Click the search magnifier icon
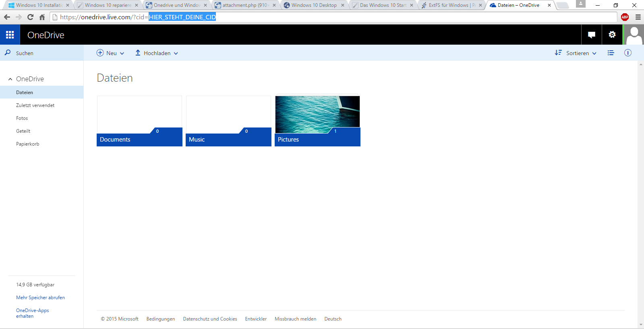The width and height of the screenshot is (644, 329). [8, 53]
